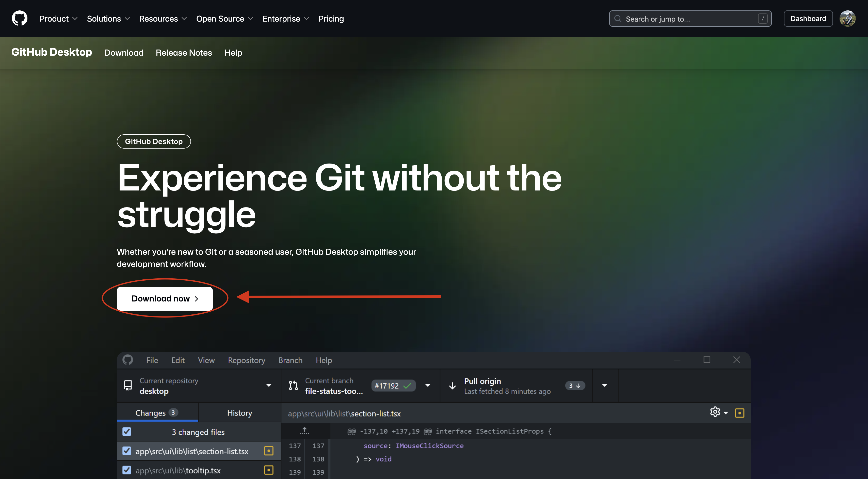Click the GitHub octocat logo in top navigation
868x479 pixels.
pyautogui.click(x=19, y=19)
